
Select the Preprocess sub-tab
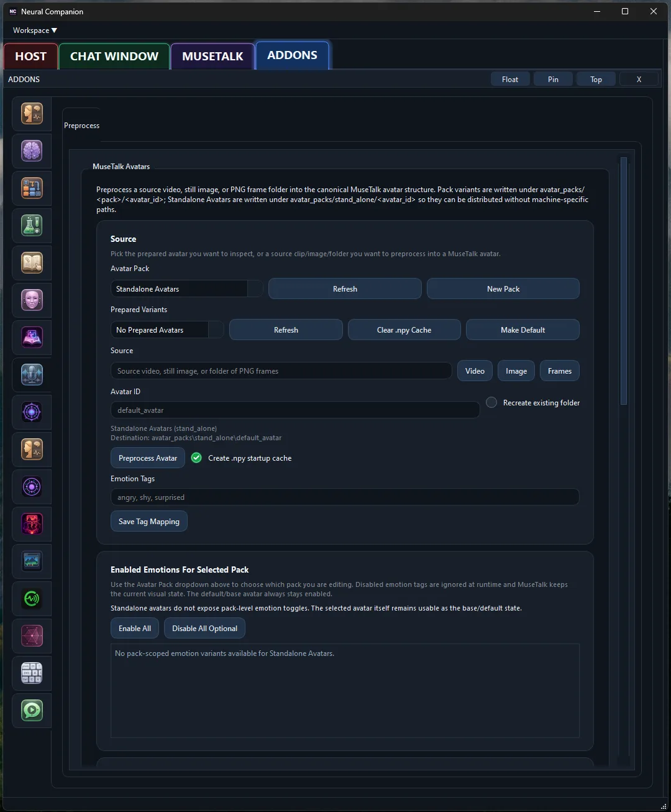pyautogui.click(x=81, y=126)
